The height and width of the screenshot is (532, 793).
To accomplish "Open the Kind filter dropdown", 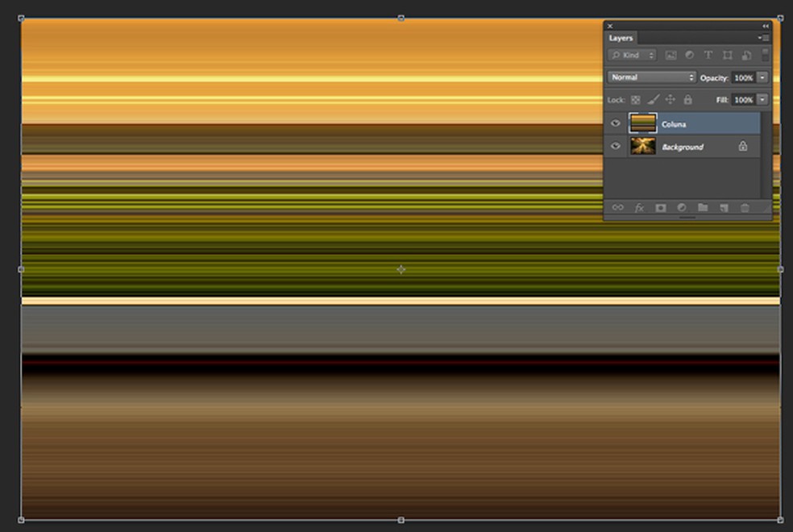I will click(633, 56).
